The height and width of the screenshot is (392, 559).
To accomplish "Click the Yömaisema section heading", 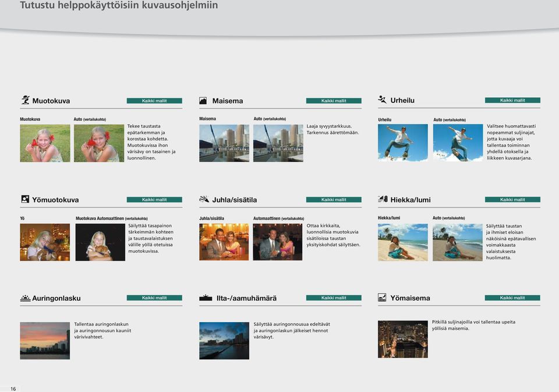I will click(410, 298).
